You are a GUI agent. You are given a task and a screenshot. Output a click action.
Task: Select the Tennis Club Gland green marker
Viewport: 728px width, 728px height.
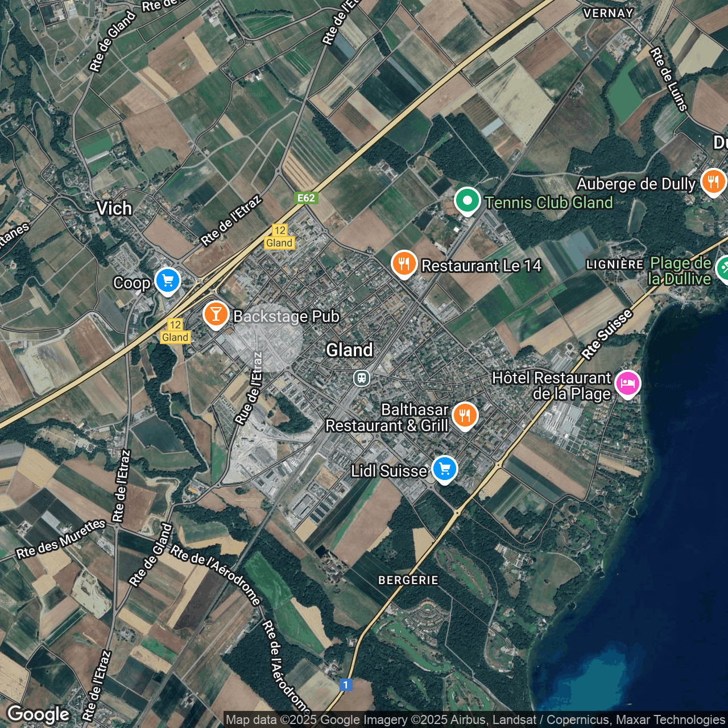pyautogui.click(x=467, y=201)
